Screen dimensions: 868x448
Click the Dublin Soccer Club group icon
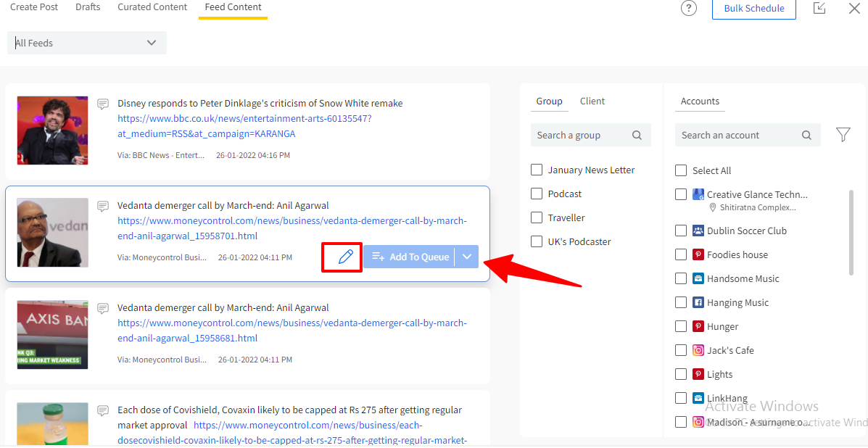coord(698,231)
